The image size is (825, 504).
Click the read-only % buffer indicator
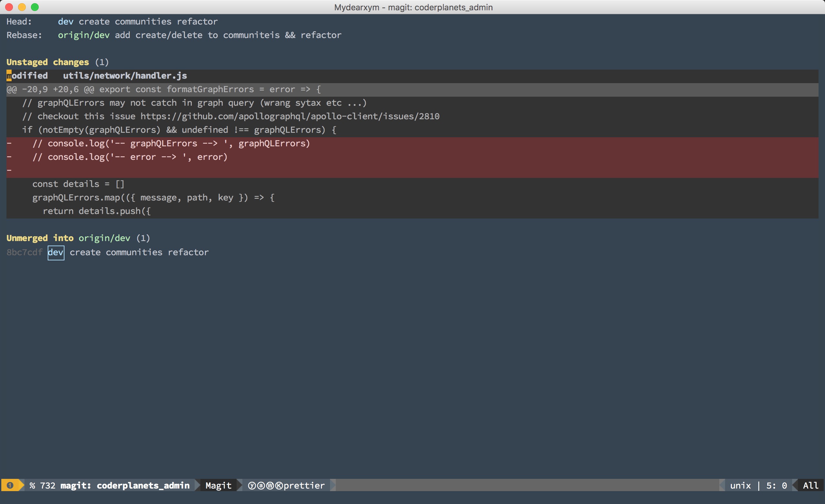pyautogui.click(x=32, y=485)
